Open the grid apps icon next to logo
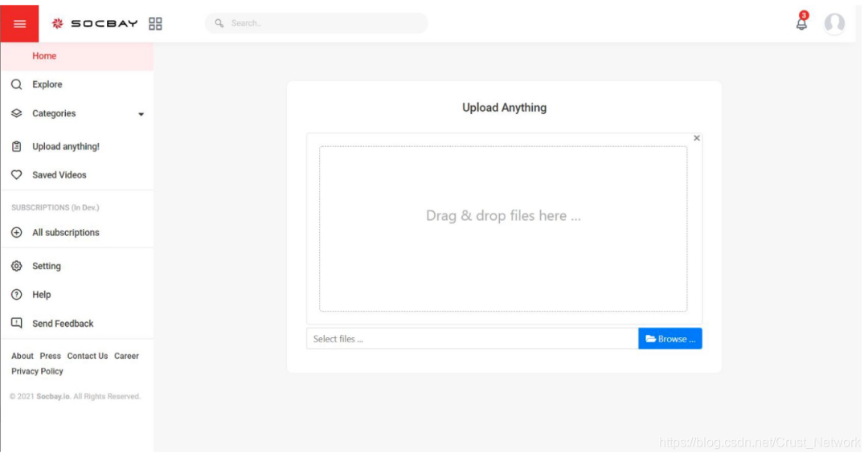This screenshot has width=868, height=457. 155,23
